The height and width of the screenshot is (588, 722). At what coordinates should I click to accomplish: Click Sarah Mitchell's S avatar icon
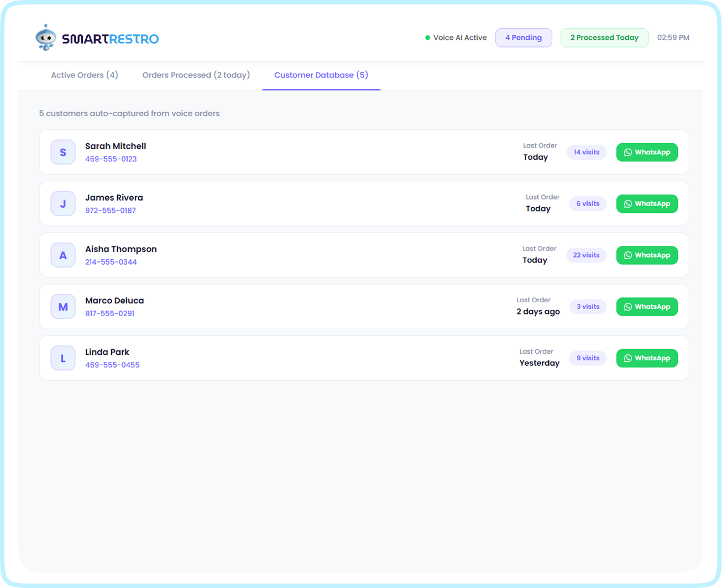[x=63, y=152]
